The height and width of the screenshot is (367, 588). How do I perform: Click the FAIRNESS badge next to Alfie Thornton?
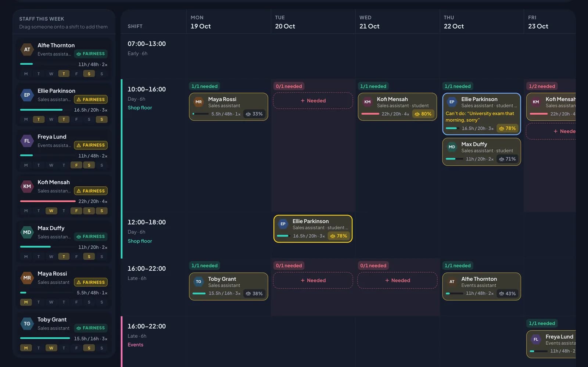click(x=91, y=54)
